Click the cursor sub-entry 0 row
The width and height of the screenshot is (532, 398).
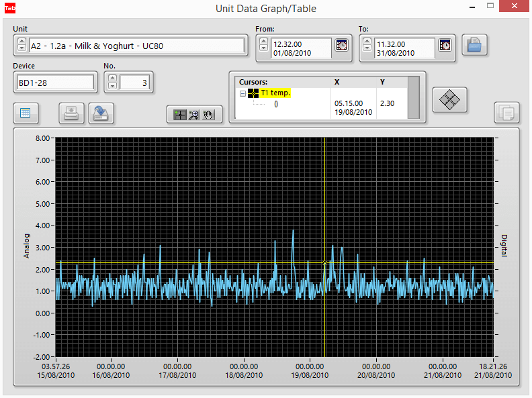(276, 104)
